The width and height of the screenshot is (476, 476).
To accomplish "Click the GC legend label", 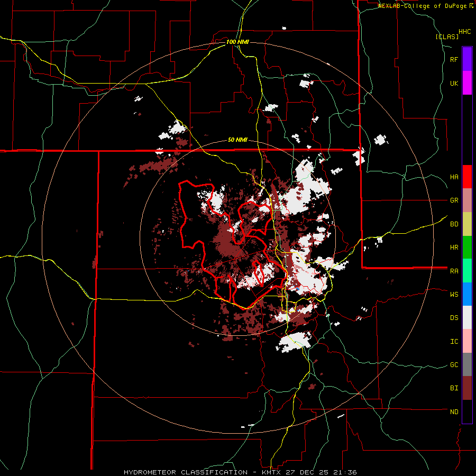I will [454, 365].
